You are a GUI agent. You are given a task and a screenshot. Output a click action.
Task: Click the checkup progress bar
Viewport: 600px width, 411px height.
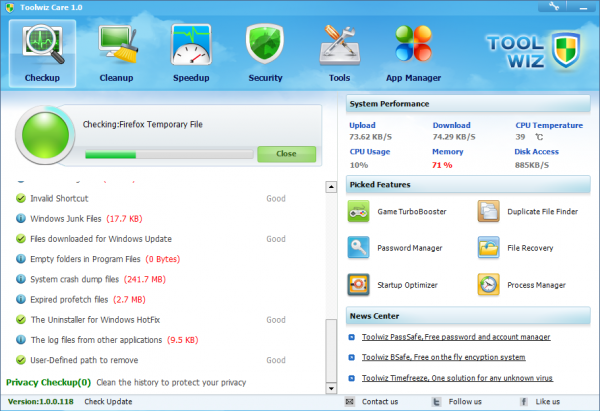tap(169, 155)
